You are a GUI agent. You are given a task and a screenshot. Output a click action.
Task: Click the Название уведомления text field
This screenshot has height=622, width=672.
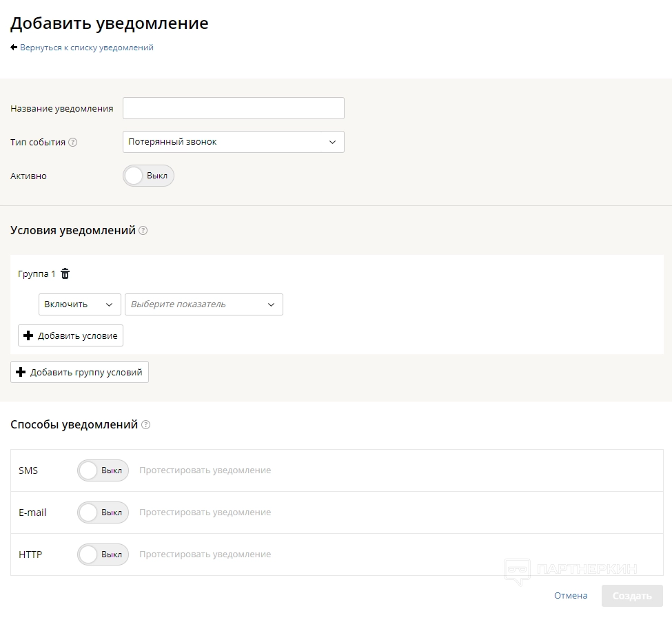pyautogui.click(x=233, y=108)
